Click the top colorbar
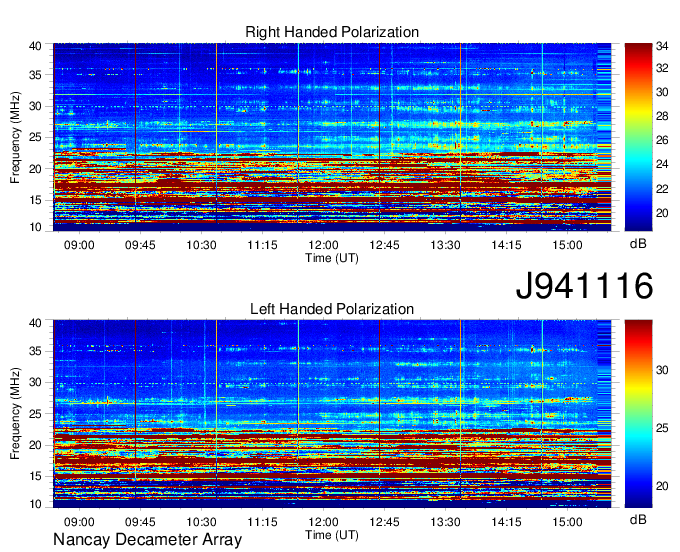Viewport: 680px width, 552px height. coord(638,137)
